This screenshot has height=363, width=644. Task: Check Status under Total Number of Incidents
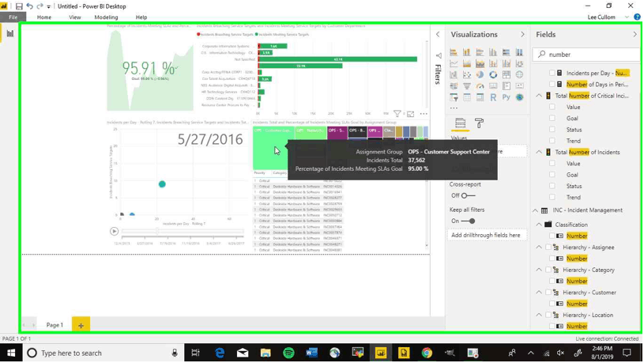coord(552,186)
